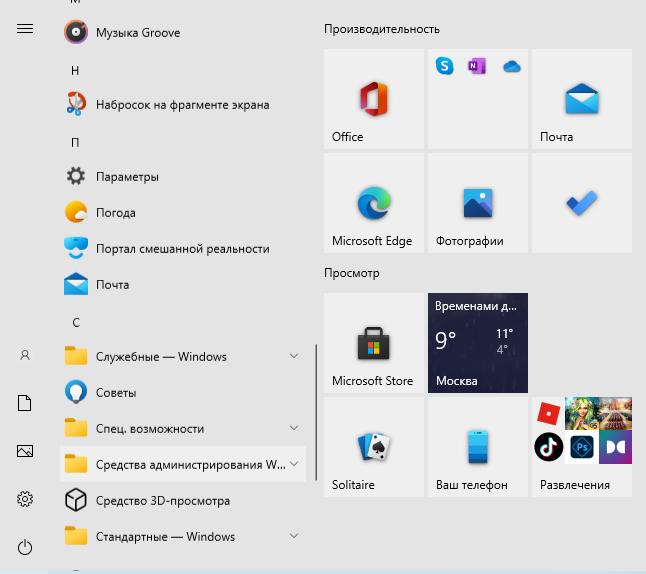This screenshot has height=574, width=646.
Task: Open the Спец. возможности folder row
Action: [x=183, y=429]
